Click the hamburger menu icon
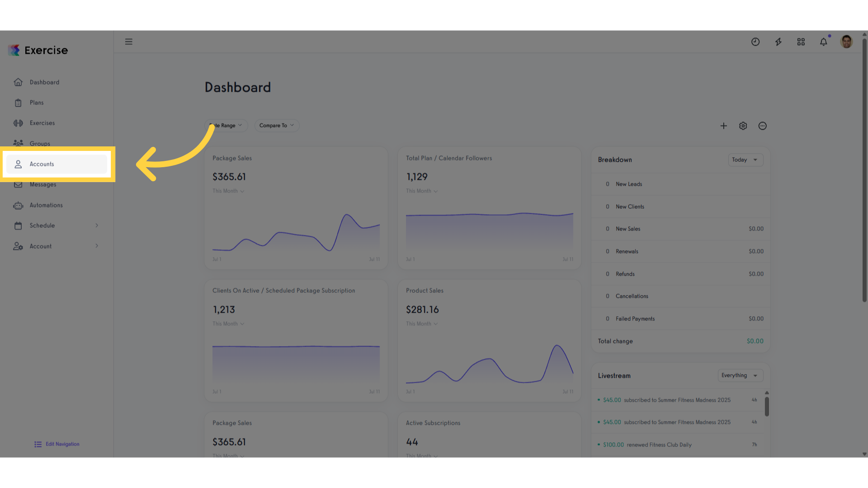Screen dimensions: 868x488 point(129,42)
